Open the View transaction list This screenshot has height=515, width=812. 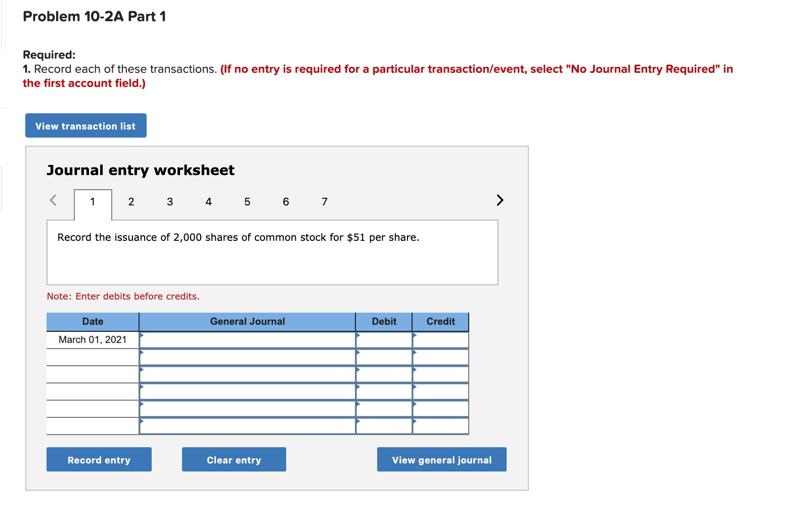click(85, 125)
